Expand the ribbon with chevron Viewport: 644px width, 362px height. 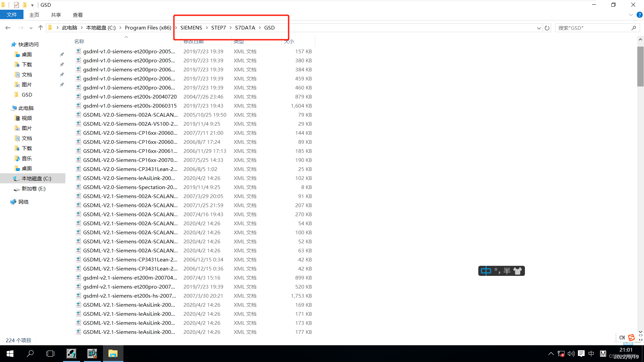631,15
